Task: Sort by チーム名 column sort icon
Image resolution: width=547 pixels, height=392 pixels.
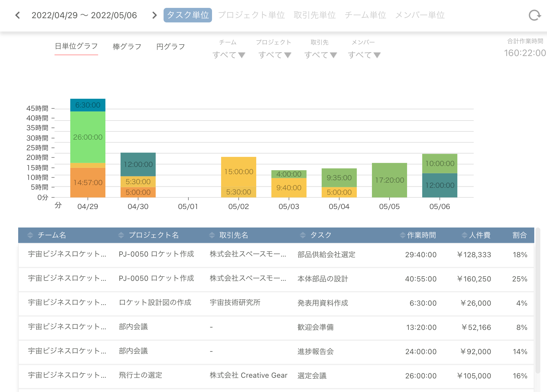Action: pos(30,235)
